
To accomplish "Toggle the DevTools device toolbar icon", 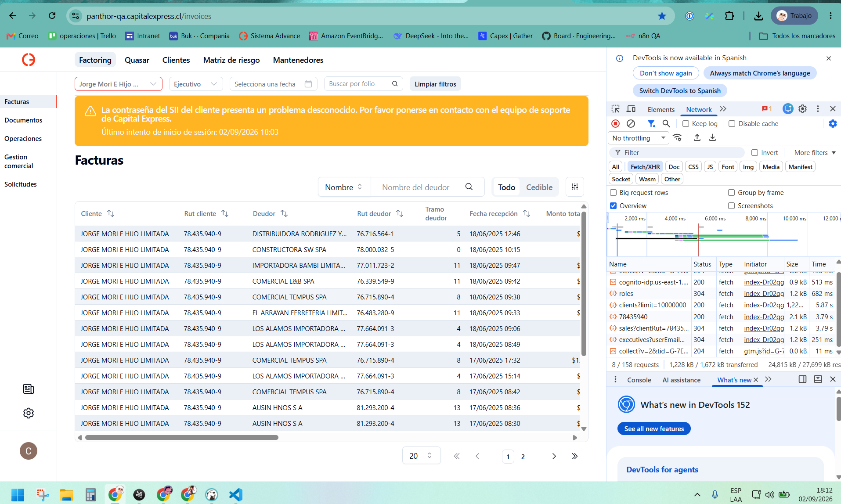I will [631, 109].
